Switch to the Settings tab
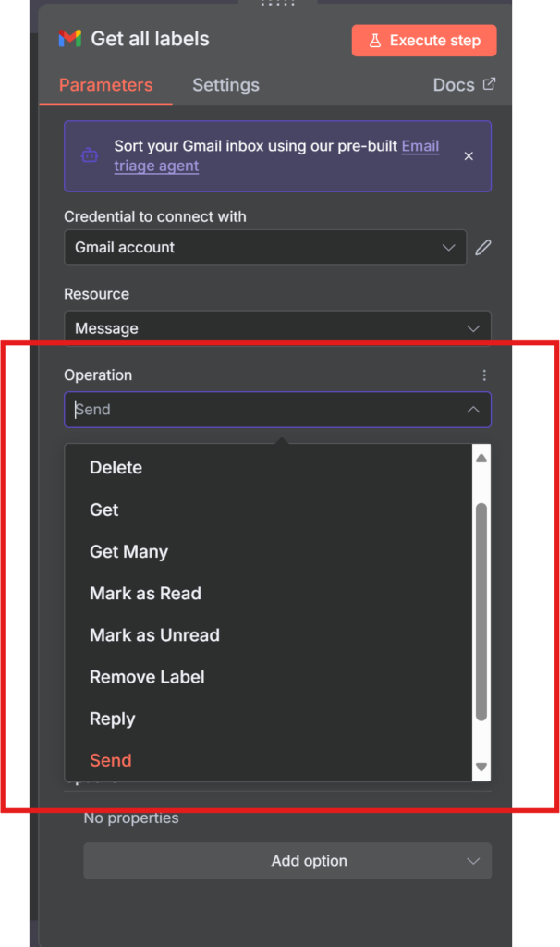Image resolution: width=560 pixels, height=947 pixels. point(225,85)
